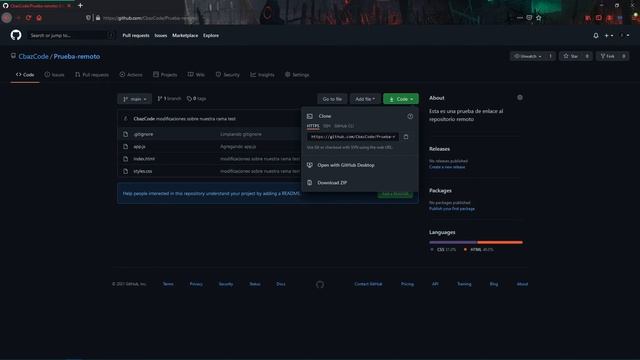
Task: Click Create a new release link
Action: click(447, 167)
